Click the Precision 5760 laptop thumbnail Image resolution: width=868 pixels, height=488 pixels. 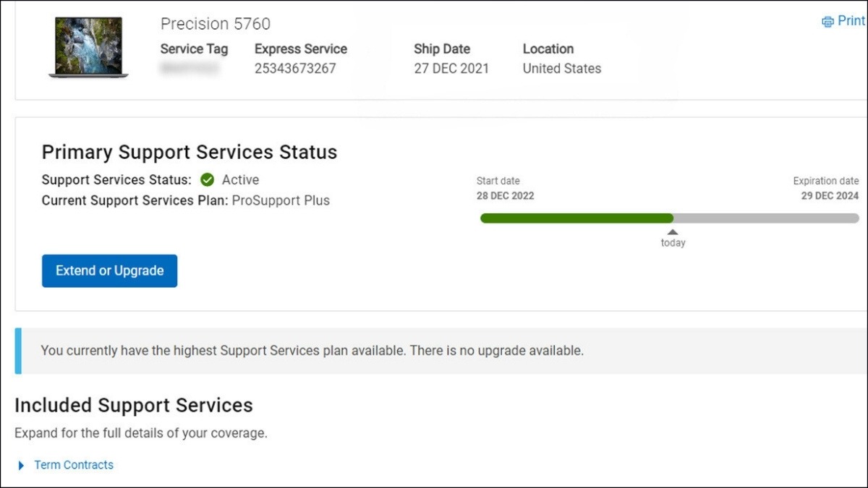88,47
